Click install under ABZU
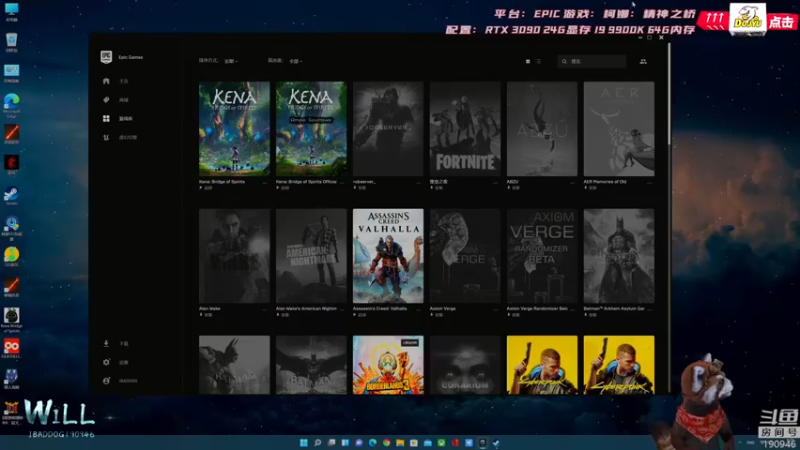 513,188
